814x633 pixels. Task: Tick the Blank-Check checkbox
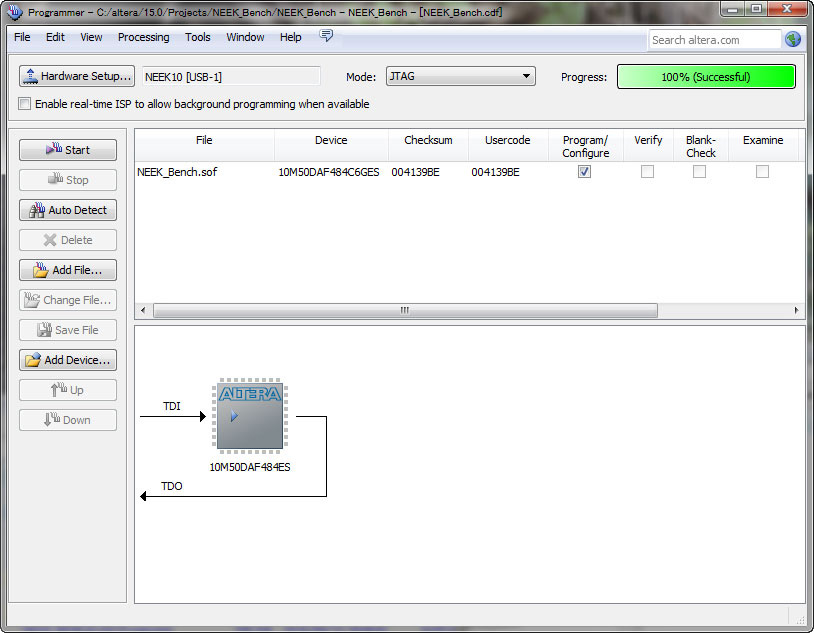coord(699,172)
